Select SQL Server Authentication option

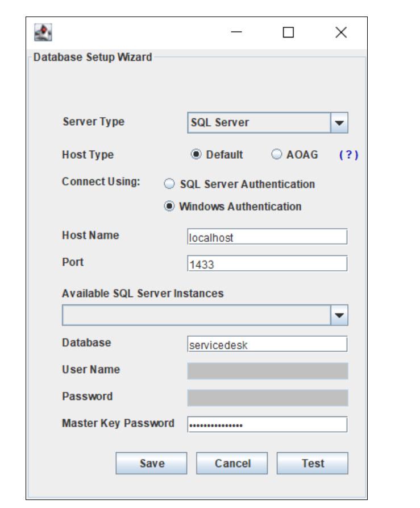click(x=169, y=184)
